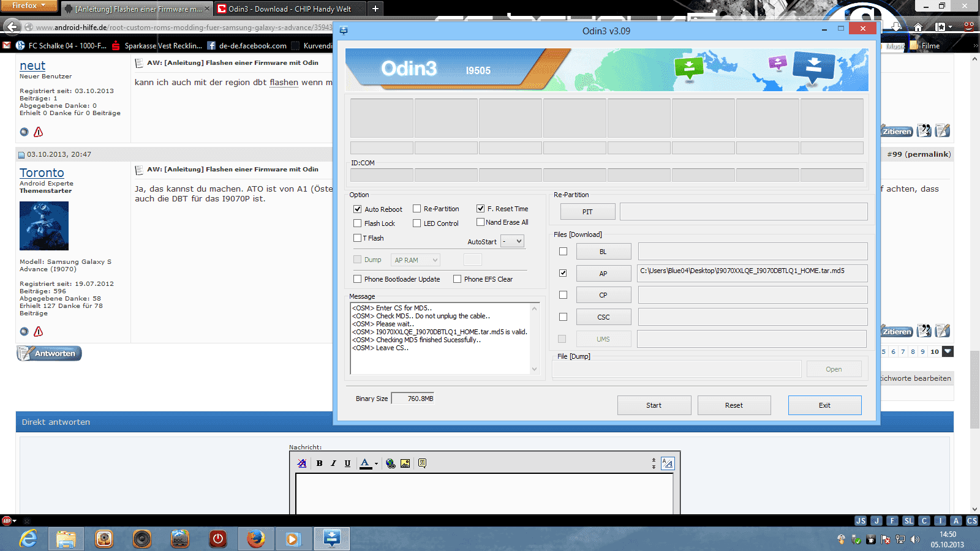The width and height of the screenshot is (980, 551).
Task: Check the box beside CP file
Action: 563,295
